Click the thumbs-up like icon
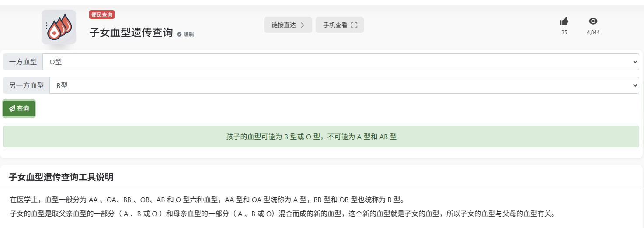 564,21
